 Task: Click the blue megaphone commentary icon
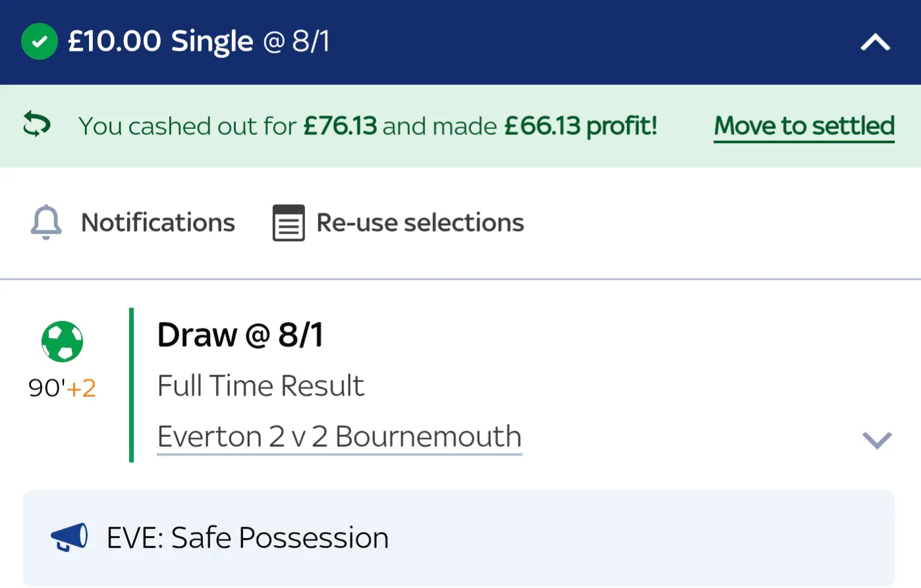point(69,537)
